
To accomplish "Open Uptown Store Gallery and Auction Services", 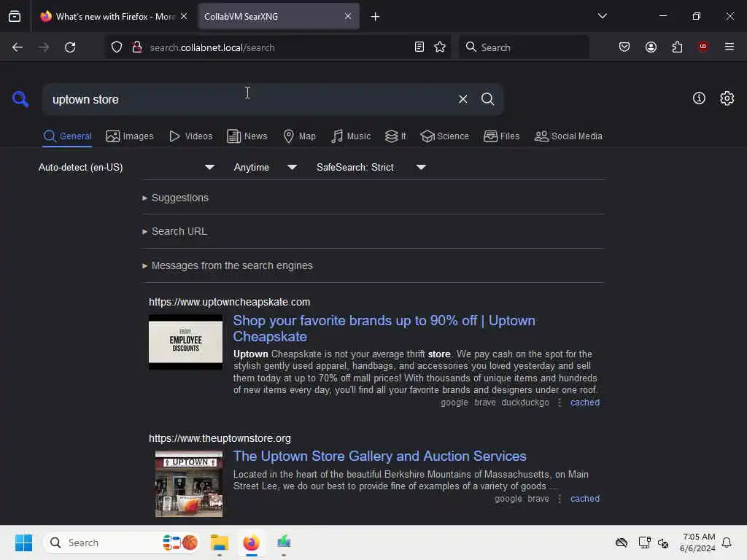I will coord(379,456).
